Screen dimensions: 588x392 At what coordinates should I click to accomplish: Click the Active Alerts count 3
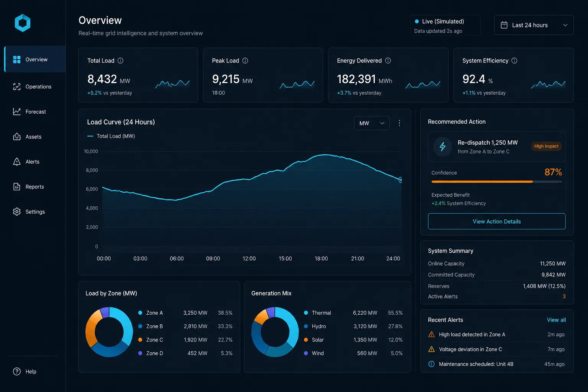(x=564, y=296)
